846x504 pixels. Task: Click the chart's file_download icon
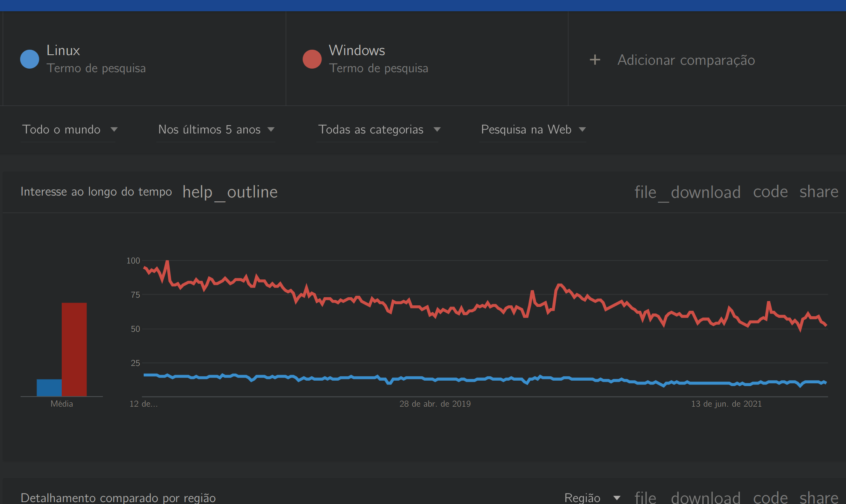pyautogui.click(x=687, y=192)
